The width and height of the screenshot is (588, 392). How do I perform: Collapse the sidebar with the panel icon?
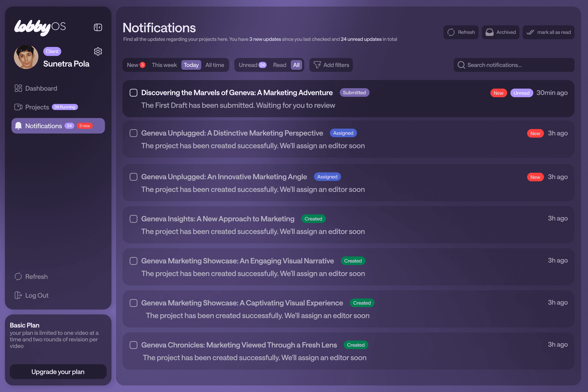click(x=98, y=27)
